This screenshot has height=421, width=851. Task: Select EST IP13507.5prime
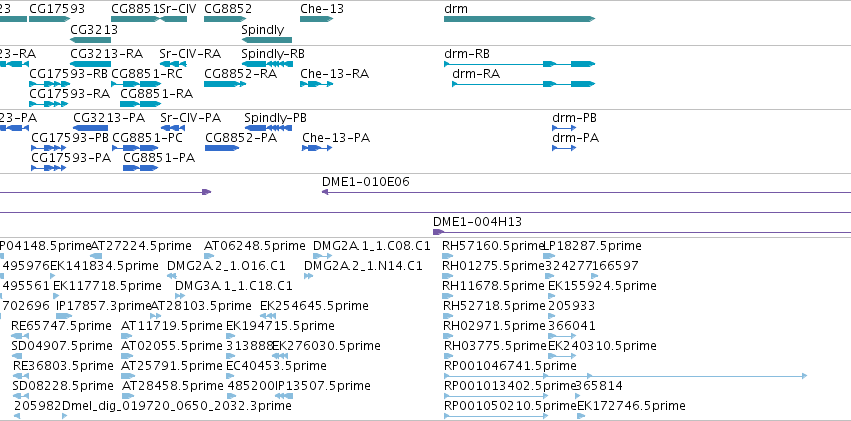pyautogui.click(x=323, y=386)
